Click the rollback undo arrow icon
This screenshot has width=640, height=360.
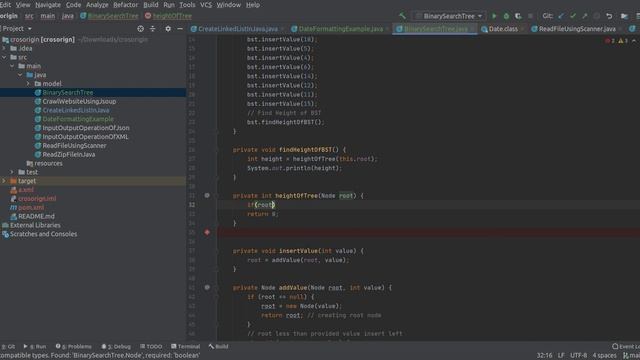pos(609,16)
